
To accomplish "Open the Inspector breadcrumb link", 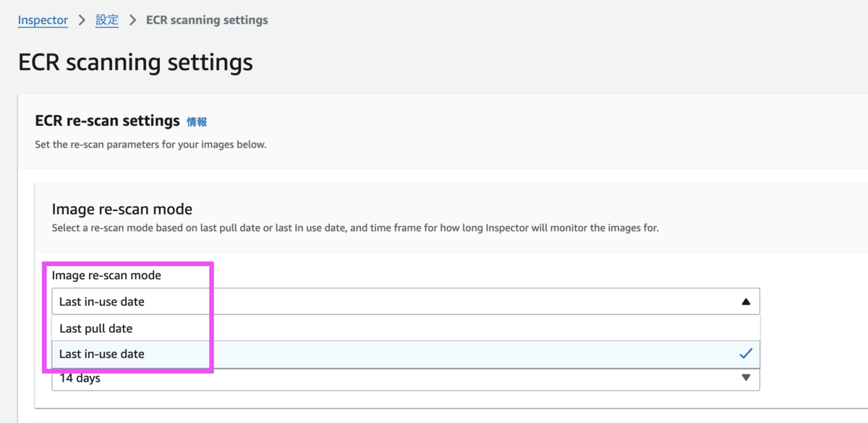I will 43,20.
